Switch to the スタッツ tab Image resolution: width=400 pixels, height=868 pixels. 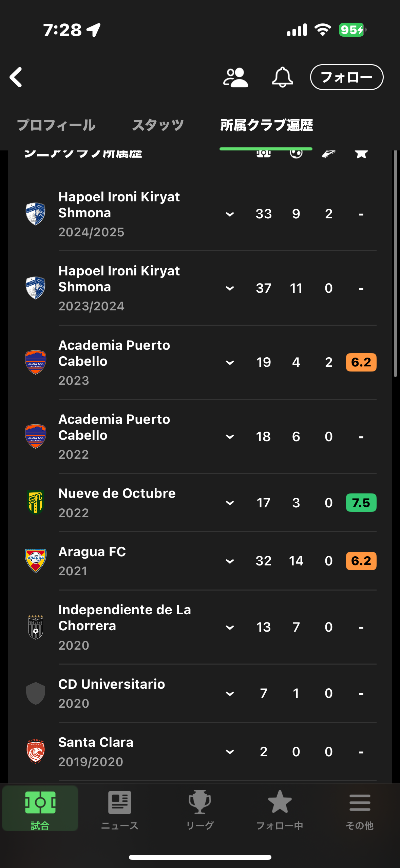[x=158, y=125]
